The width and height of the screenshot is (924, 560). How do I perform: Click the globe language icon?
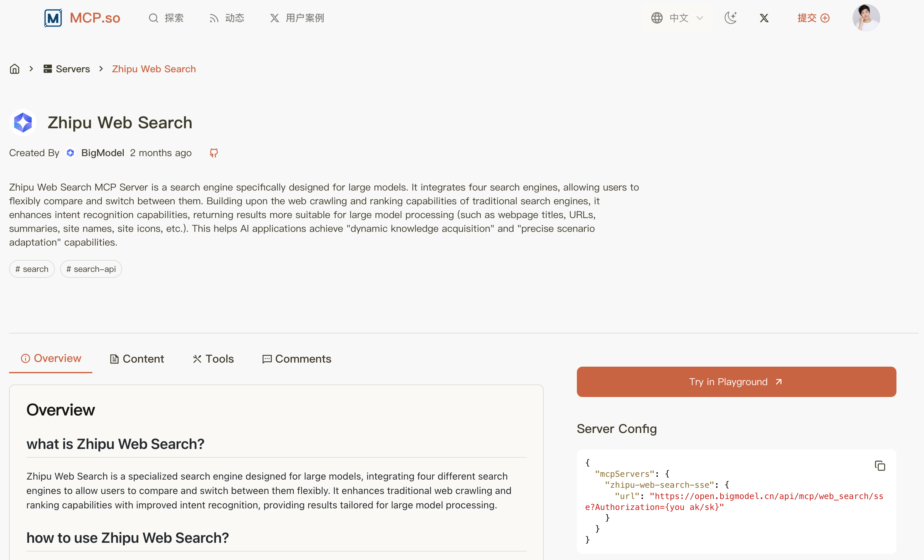(x=657, y=18)
